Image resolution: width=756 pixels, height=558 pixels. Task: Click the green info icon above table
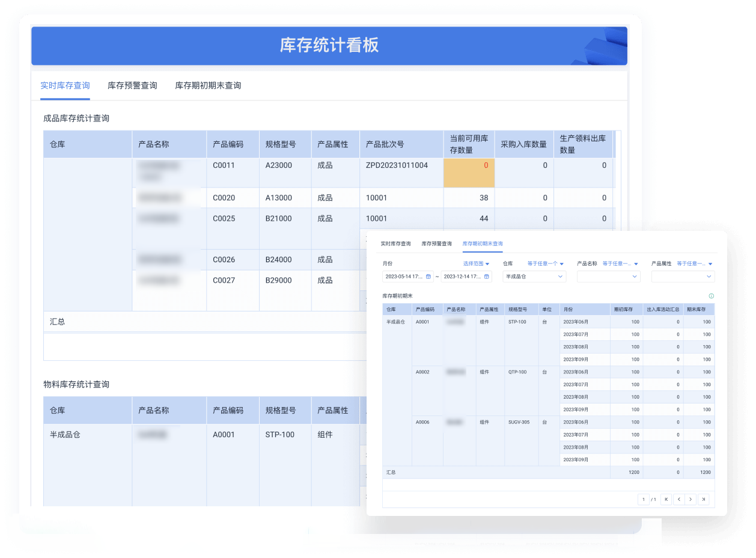[x=711, y=296]
